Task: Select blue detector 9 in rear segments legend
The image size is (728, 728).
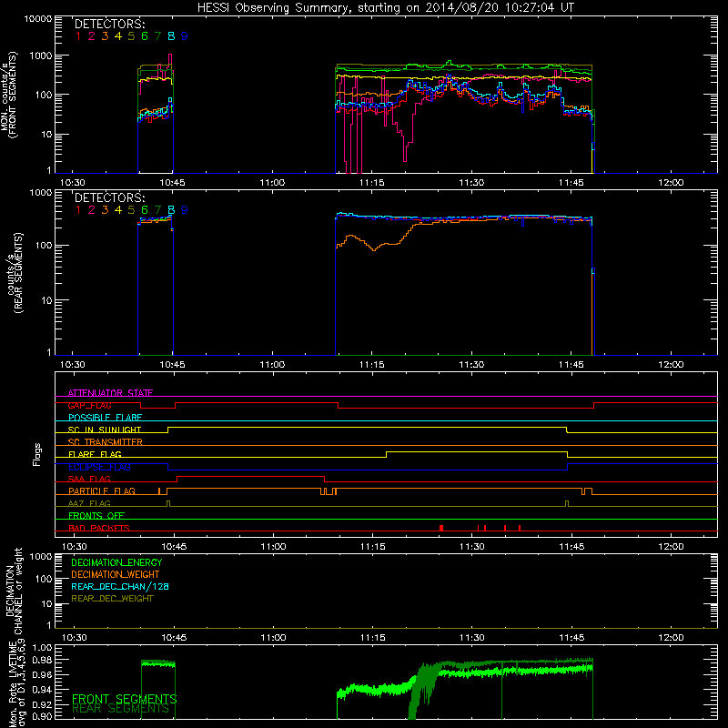Action: coord(185,210)
